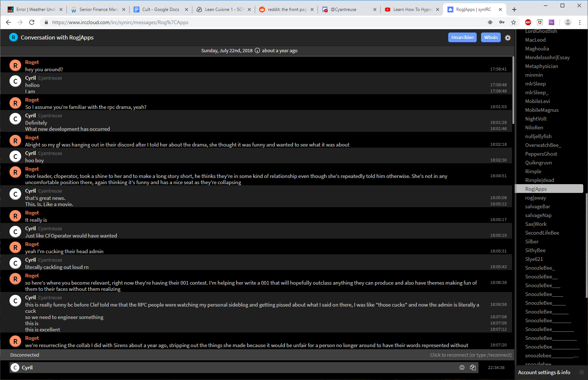Open Chrome three-dot menu
This screenshot has height=380, width=588.
point(580,22)
